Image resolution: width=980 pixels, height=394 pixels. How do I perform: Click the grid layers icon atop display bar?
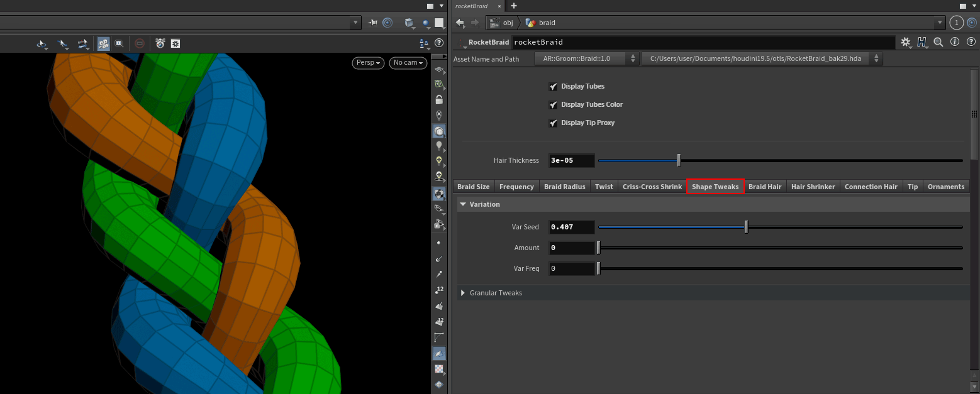[439, 69]
